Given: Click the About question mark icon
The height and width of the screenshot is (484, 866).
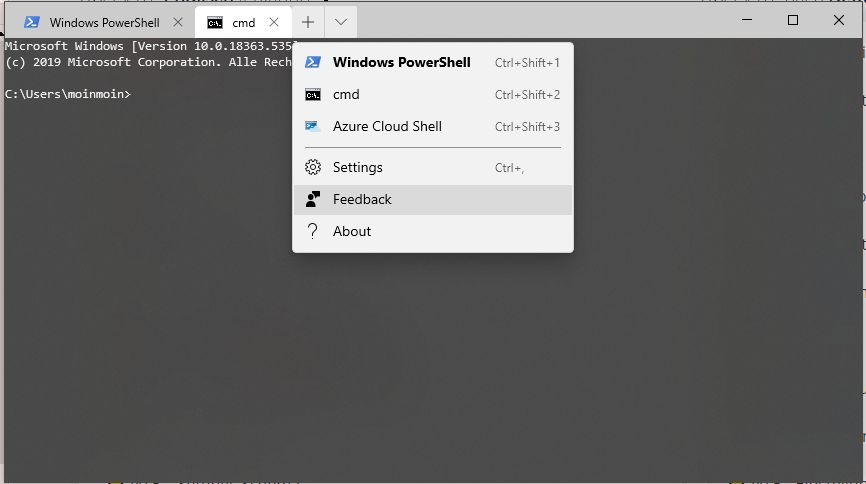Looking at the screenshot, I should (313, 232).
